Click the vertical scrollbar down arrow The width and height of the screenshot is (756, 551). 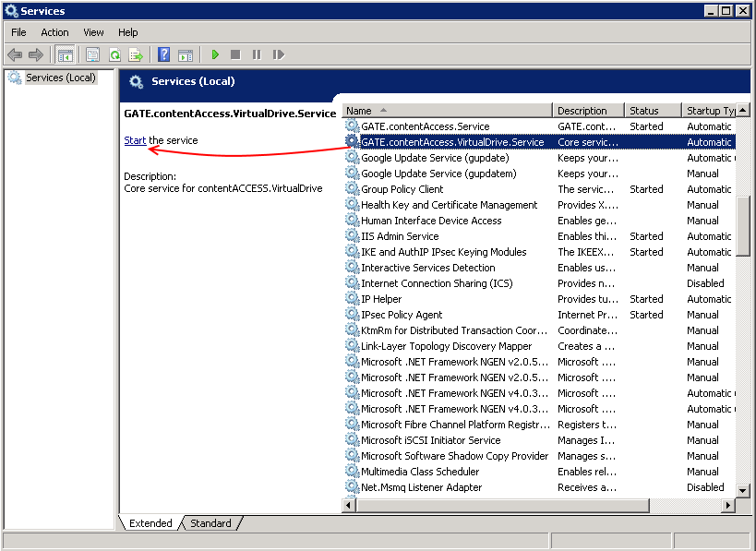(742, 489)
